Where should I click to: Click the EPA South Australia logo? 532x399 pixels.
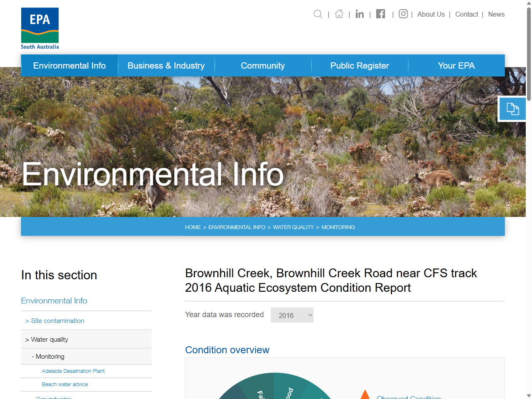point(39,28)
